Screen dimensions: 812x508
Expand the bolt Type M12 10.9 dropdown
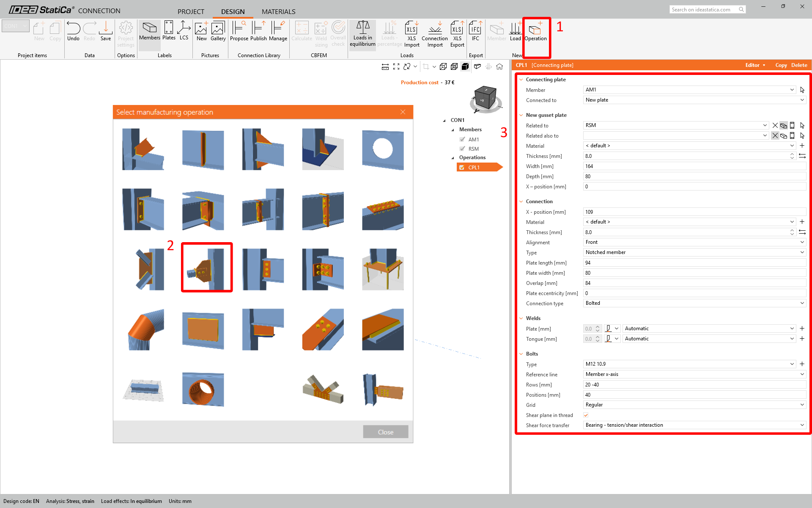tap(792, 364)
